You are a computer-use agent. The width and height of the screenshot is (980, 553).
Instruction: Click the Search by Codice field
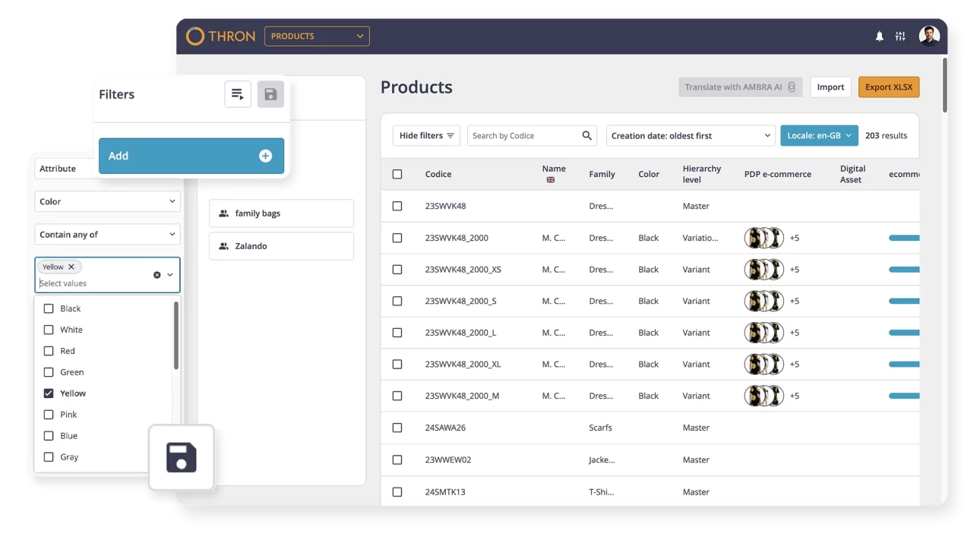[x=523, y=136]
